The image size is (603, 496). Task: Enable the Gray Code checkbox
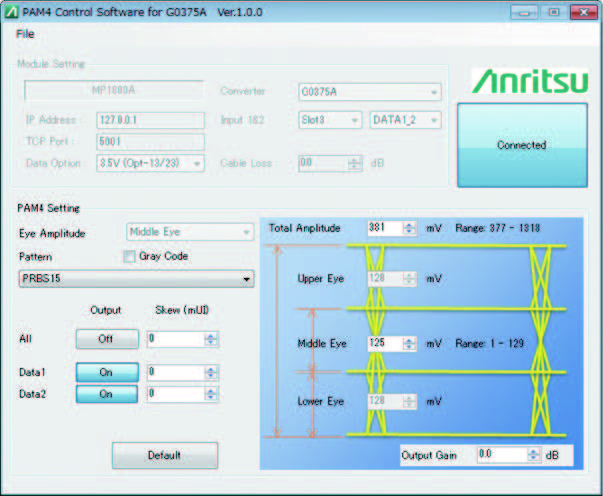pyautogui.click(x=129, y=256)
